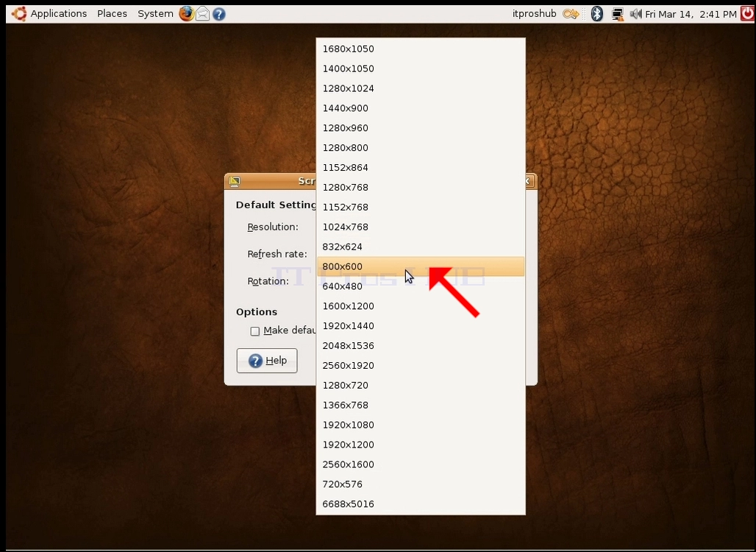Toggle the Make default checkbox
The width and height of the screenshot is (756, 552).
tap(255, 331)
